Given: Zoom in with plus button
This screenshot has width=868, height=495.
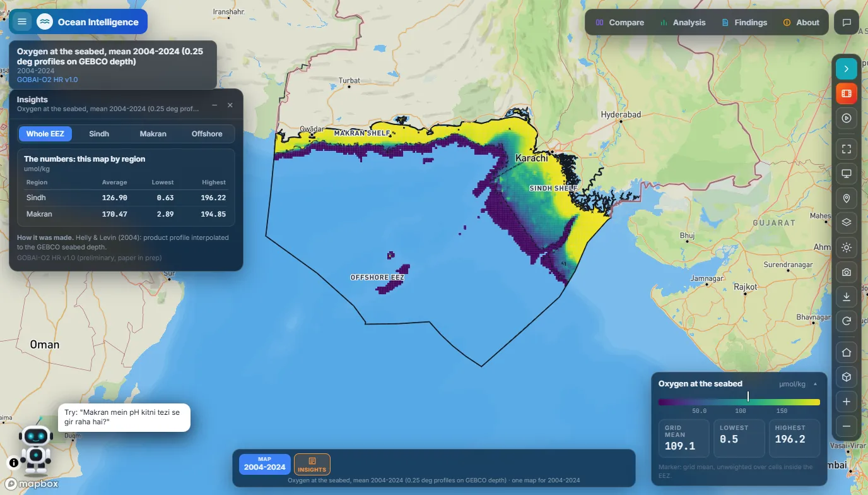Looking at the screenshot, I should [847, 402].
